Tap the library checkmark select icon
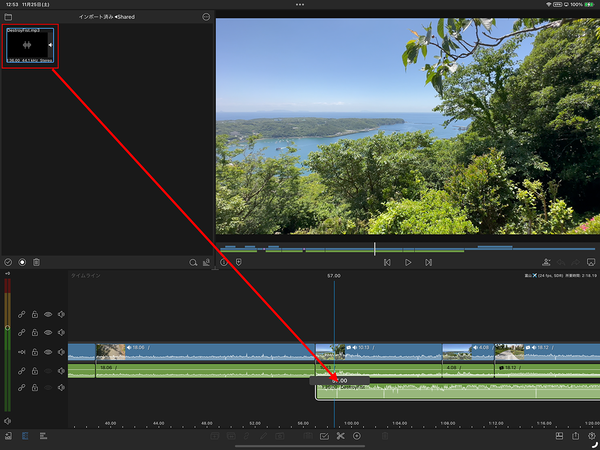Viewport: 600px width, 450px height. click(8, 262)
